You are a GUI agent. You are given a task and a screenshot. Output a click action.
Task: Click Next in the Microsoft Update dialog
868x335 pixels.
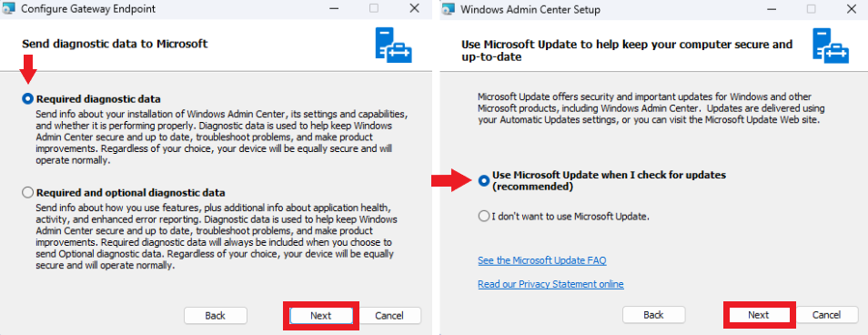coord(759,315)
